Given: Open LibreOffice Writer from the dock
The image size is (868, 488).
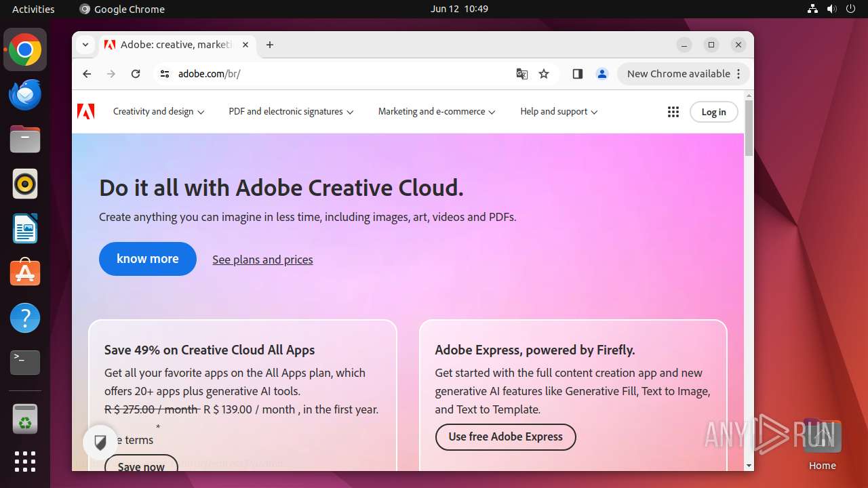Looking at the screenshot, I should pyautogui.click(x=25, y=228).
